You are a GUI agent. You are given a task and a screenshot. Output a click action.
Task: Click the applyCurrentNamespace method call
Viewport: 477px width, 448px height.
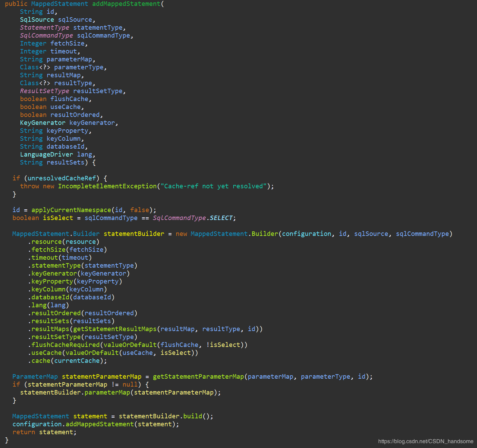click(71, 210)
